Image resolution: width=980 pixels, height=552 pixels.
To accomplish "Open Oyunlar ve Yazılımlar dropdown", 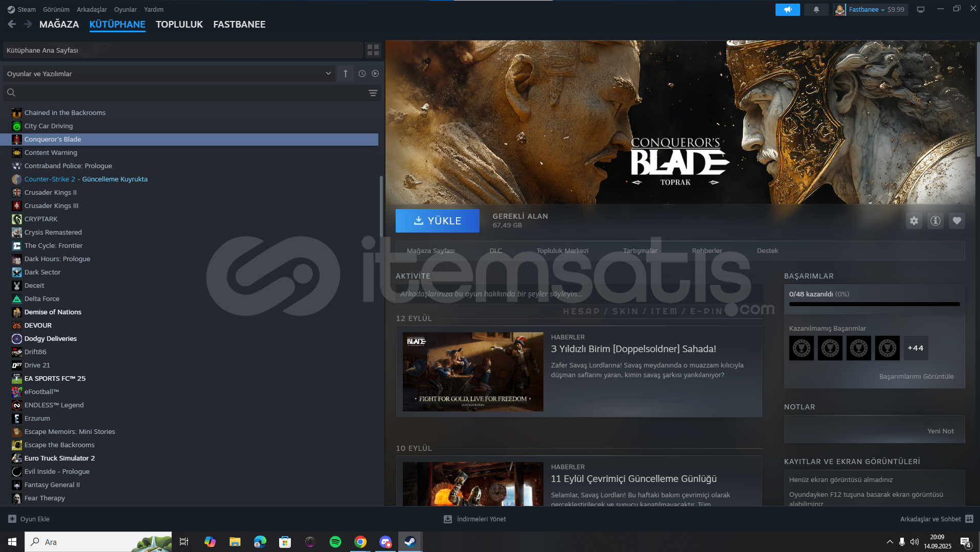I will coord(169,74).
